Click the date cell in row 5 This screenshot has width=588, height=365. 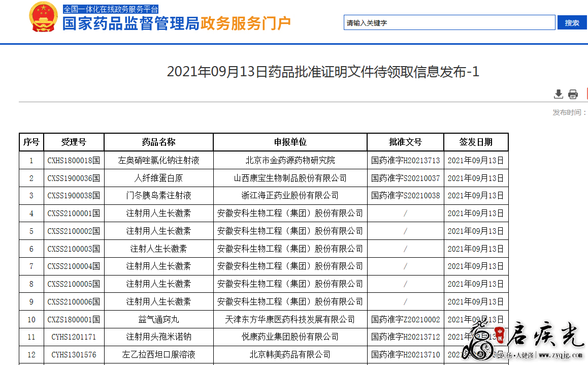[x=476, y=231]
